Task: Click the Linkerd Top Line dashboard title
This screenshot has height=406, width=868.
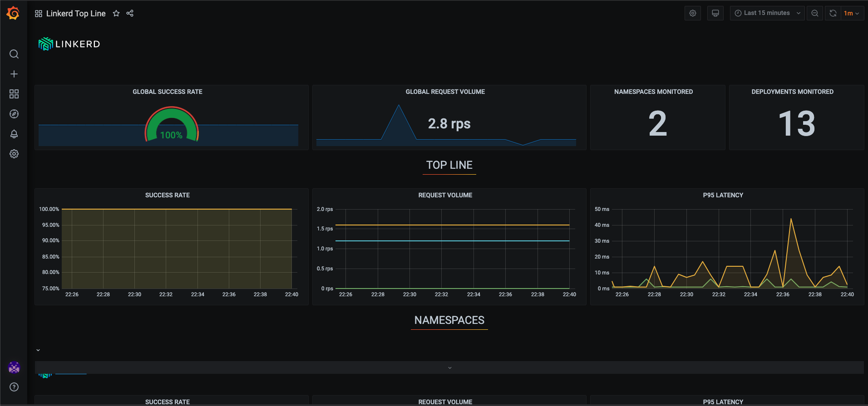Action: (76, 14)
